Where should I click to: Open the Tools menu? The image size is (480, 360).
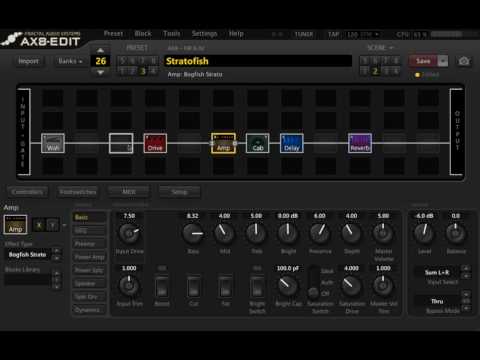tap(172, 34)
